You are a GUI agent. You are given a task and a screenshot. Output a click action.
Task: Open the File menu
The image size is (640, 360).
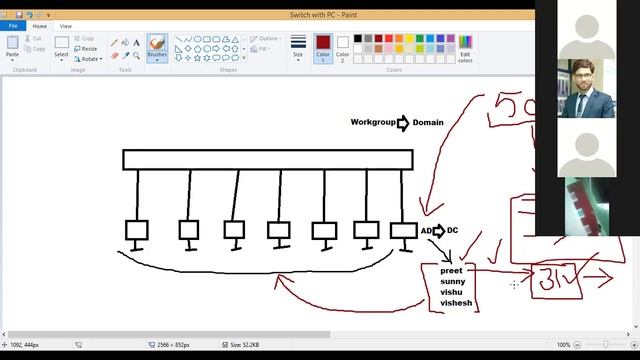(x=13, y=26)
